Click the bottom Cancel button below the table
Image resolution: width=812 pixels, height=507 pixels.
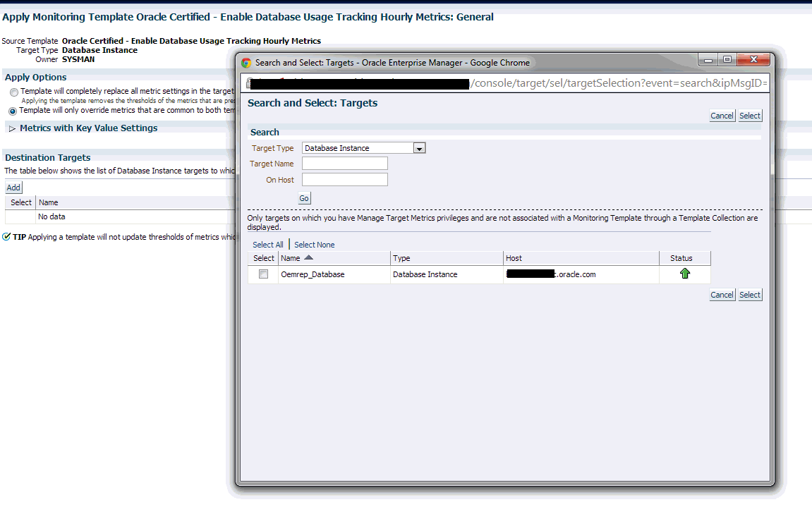point(722,295)
